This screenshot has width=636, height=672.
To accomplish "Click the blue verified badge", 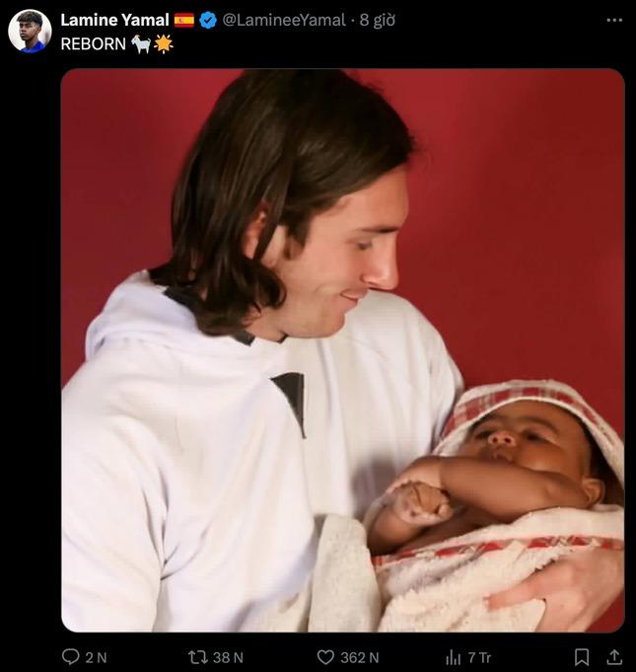I will pos(208,20).
